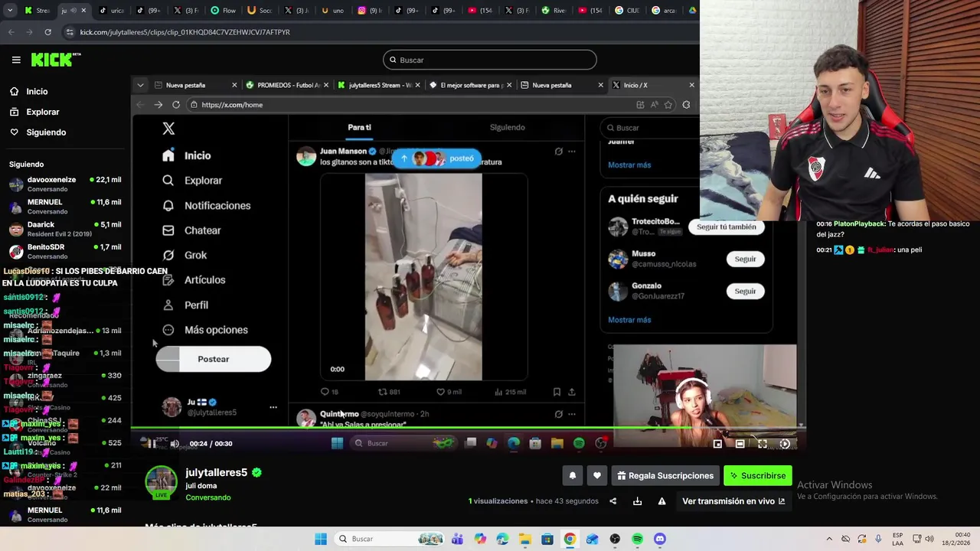Screen dimensions: 980x551
Task: Open OBS Studio from Windows taskbar
Action: 615,539
